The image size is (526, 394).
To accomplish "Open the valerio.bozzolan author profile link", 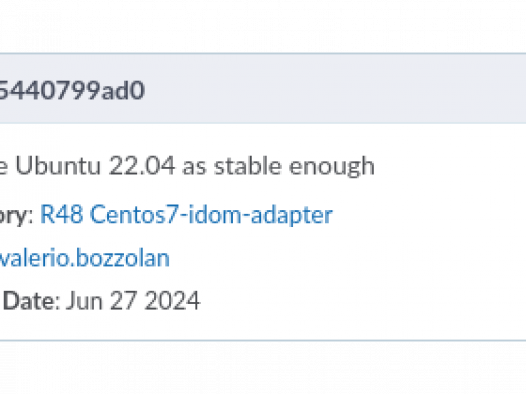I will click(85, 258).
